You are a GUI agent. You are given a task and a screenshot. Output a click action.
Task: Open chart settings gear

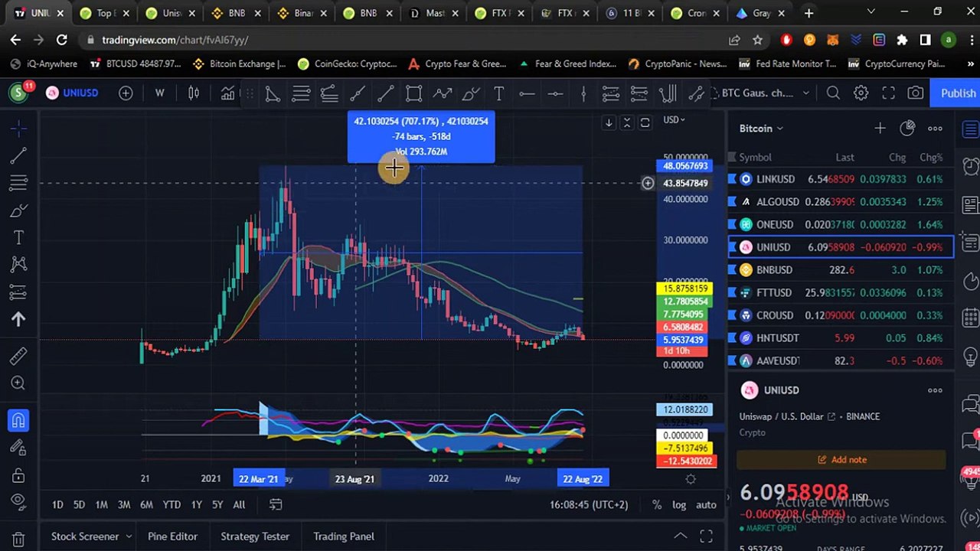[861, 93]
